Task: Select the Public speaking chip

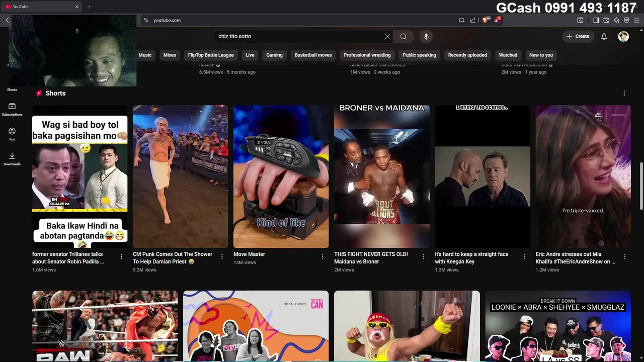Action: click(419, 55)
